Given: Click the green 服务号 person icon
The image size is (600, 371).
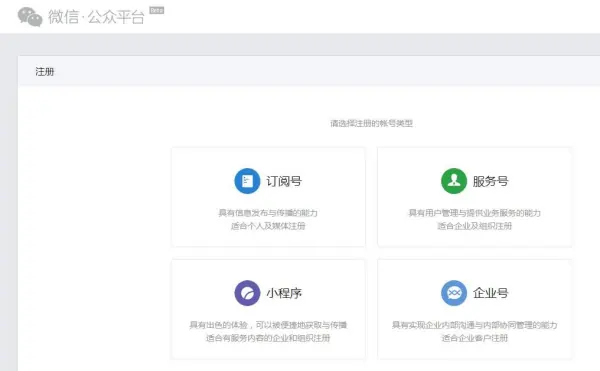Looking at the screenshot, I should pyautogui.click(x=454, y=181).
